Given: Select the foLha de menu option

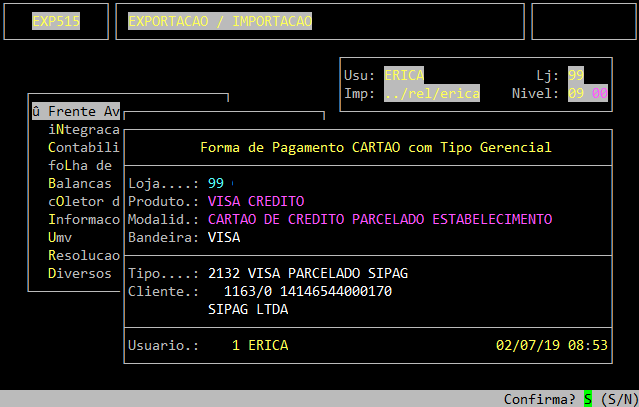Looking at the screenshot, I should click(80, 165).
